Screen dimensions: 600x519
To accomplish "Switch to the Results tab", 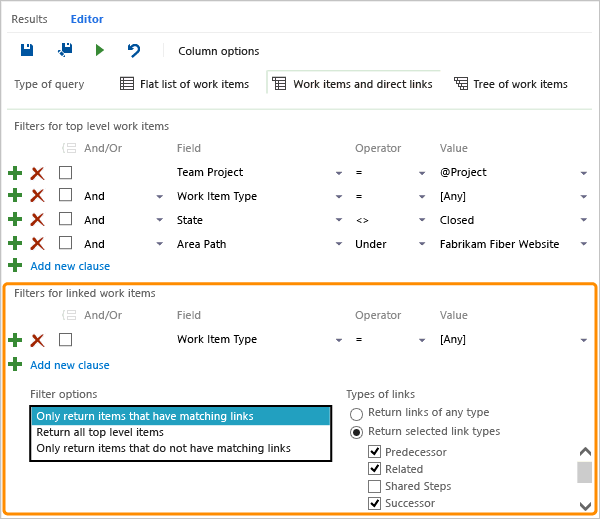I will coord(29,19).
